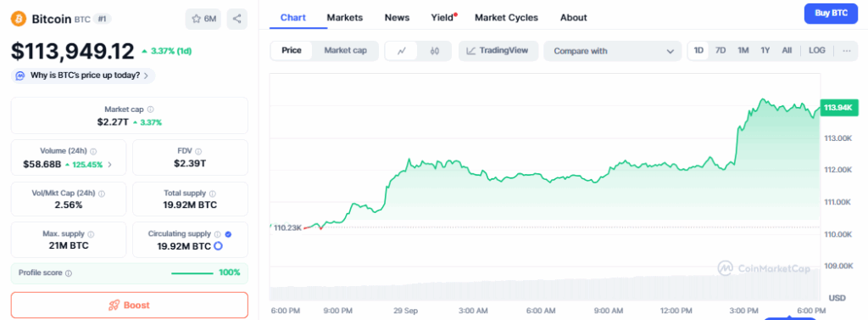
Task: Open Vol/Mkt Cap (24h) info icon
Action: [102, 194]
